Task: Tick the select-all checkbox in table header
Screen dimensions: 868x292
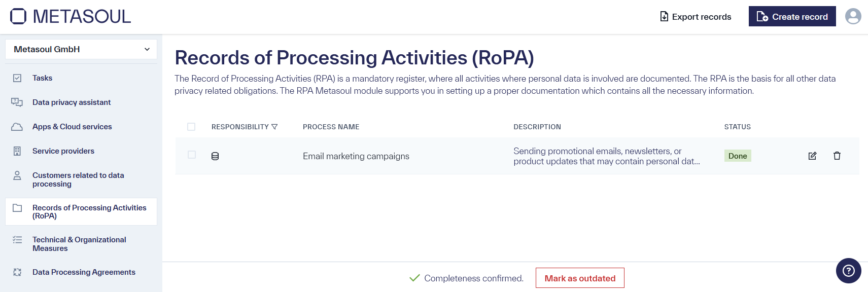Action: [x=191, y=127]
